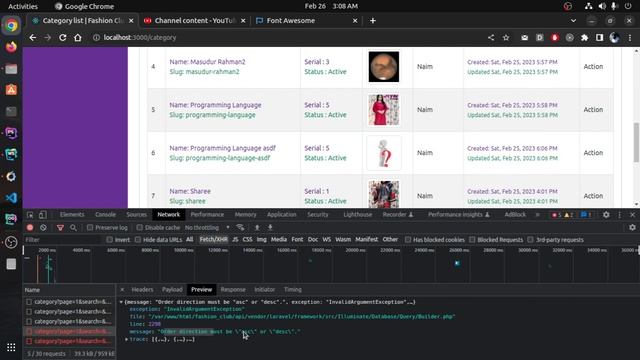
Task: Open Chrome three-dot menu
Action: (x=630, y=38)
